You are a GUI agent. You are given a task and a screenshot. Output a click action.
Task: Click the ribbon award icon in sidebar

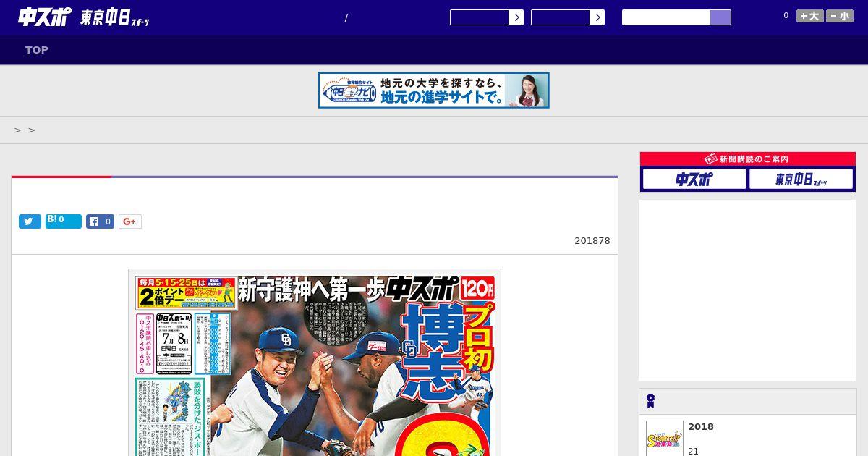(651, 401)
